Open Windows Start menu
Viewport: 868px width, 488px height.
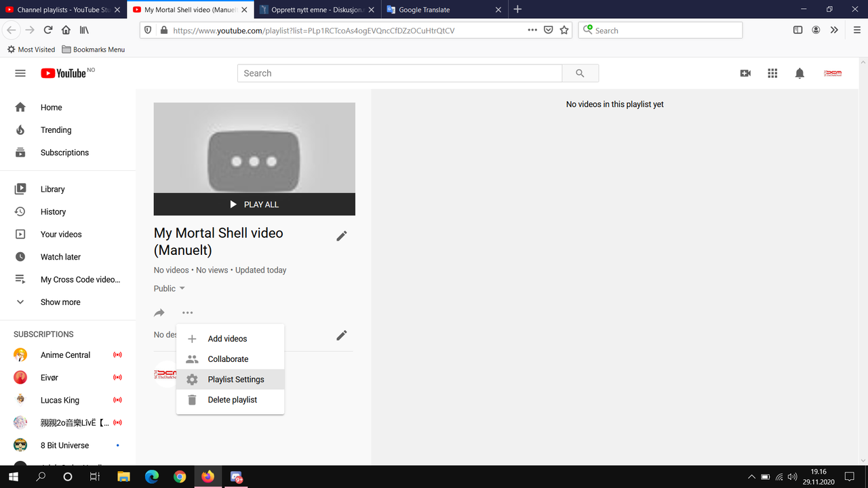14,476
